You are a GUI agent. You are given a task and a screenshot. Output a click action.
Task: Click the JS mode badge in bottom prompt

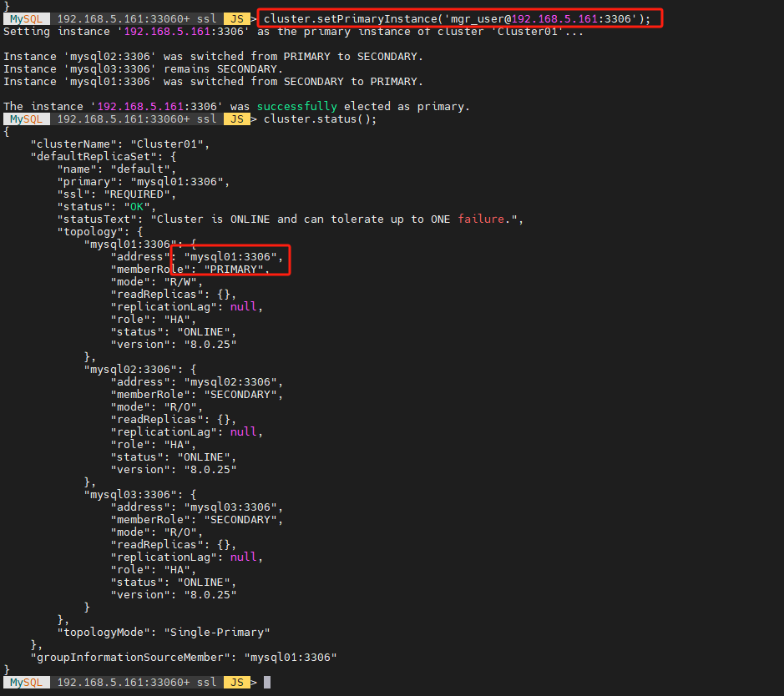pos(237,682)
